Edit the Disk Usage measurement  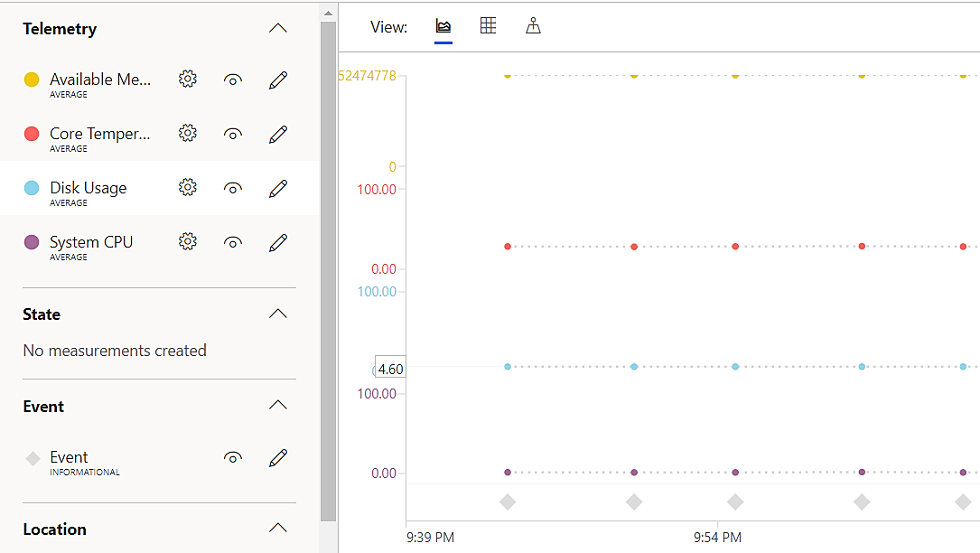pyautogui.click(x=278, y=188)
